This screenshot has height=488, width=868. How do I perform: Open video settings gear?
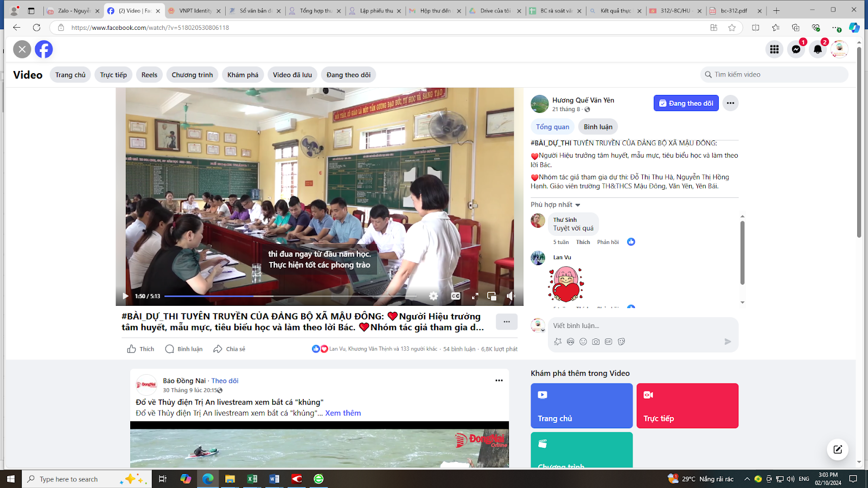[433, 296]
